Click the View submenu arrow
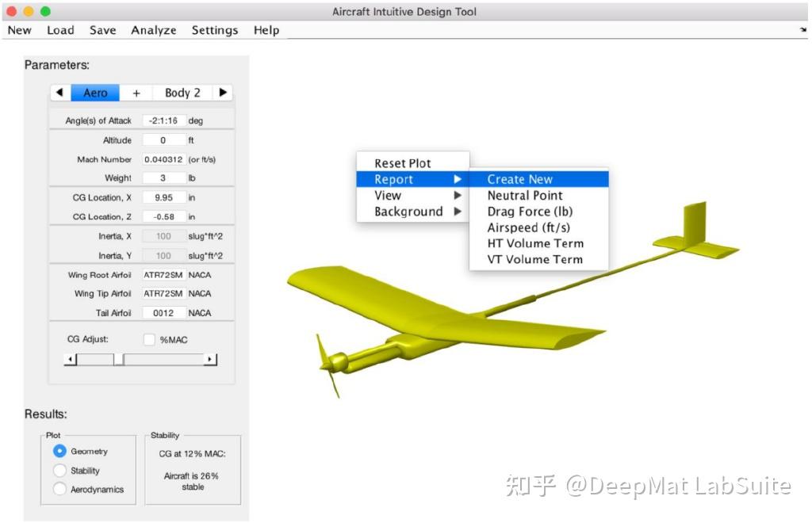Viewport: 812px width, 523px height. (459, 195)
